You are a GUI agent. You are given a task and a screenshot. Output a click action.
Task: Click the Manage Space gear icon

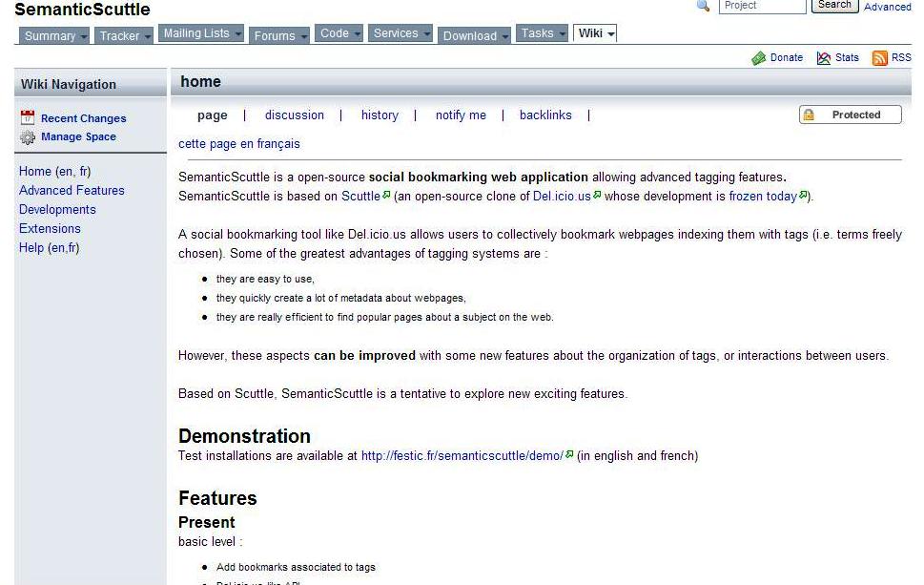click(x=28, y=136)
